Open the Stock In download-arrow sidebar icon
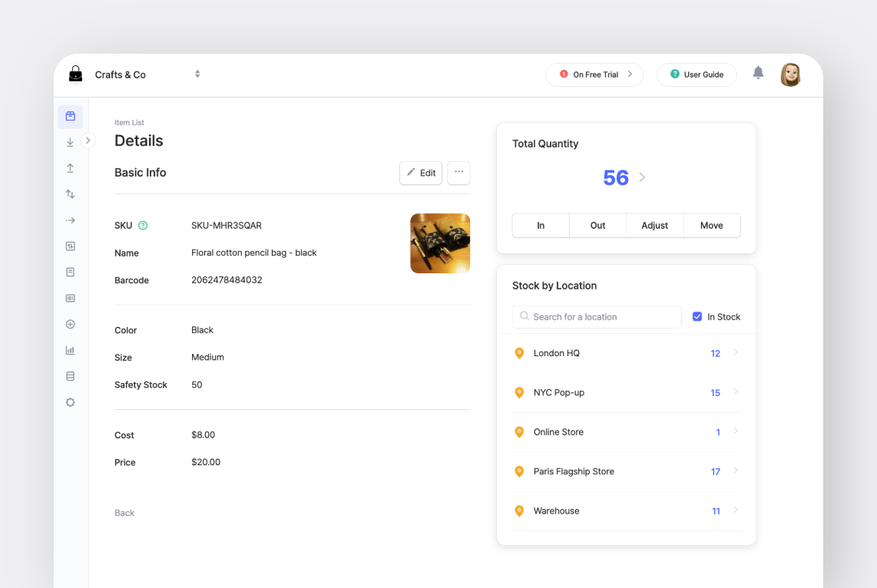 pos(71,142)
